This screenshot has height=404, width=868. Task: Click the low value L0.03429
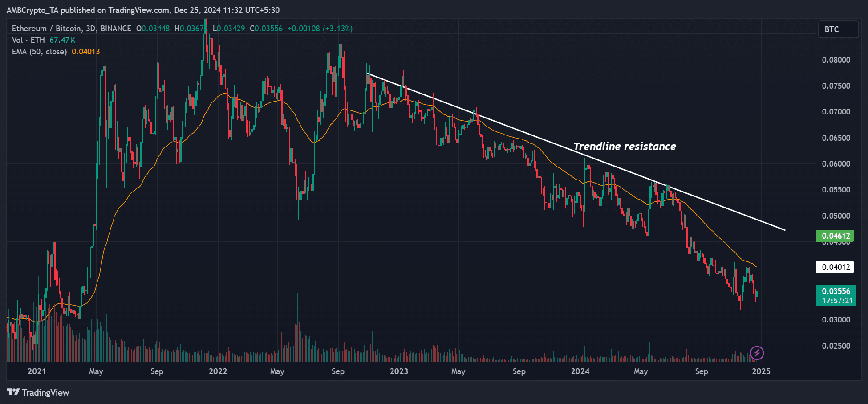pos(229,29)
